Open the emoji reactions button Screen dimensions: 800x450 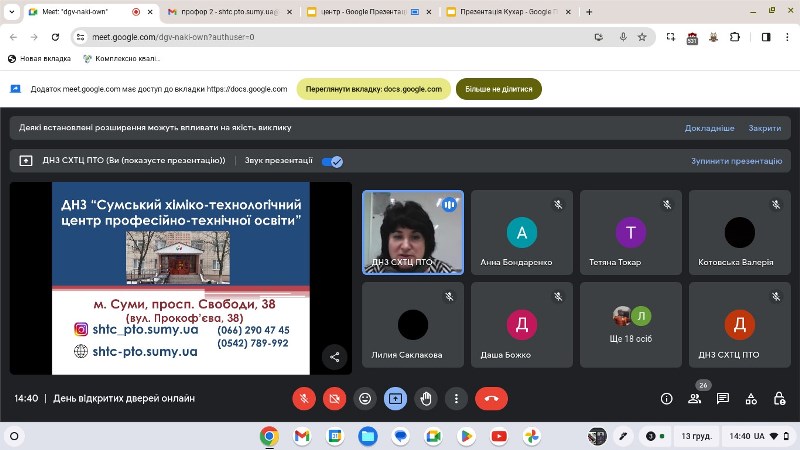tap(365, 398)
